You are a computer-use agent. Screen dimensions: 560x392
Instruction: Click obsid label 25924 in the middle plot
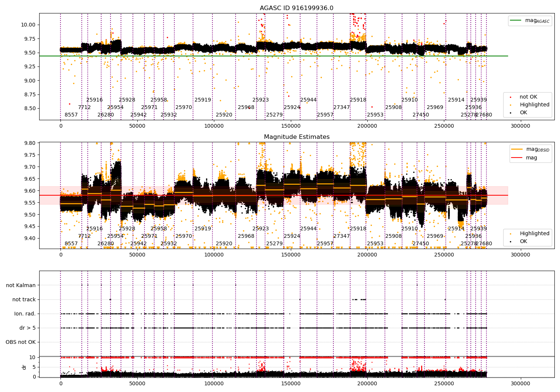coord(292,236)
